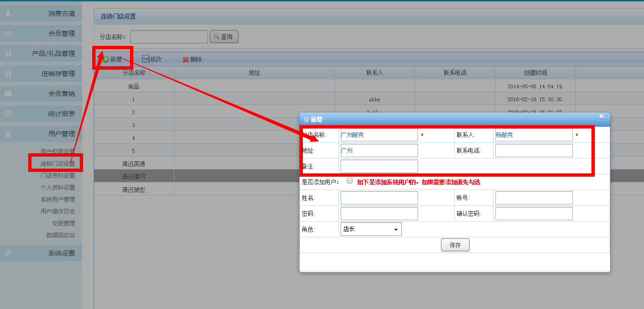Image resolution: width=644 pixels, height=309 pixels.
Task: Open 会员管理 sidebar section
Action: pyautogui.click(x=41, y=33)
